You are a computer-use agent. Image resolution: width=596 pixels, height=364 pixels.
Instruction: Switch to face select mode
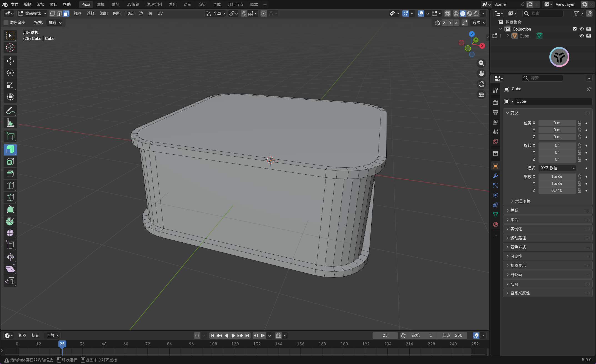[x=66, y=14]
